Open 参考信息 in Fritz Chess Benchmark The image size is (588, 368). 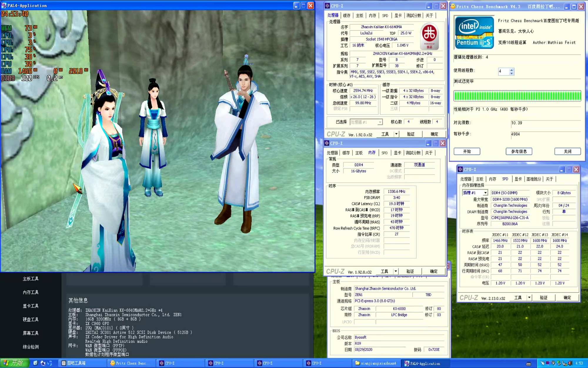[x=519, y=151]
